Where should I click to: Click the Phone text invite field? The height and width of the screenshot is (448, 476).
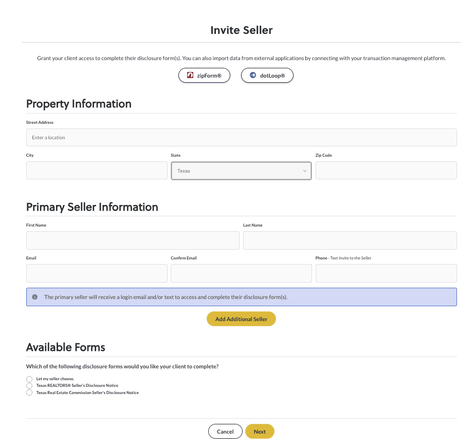[386, 273]
